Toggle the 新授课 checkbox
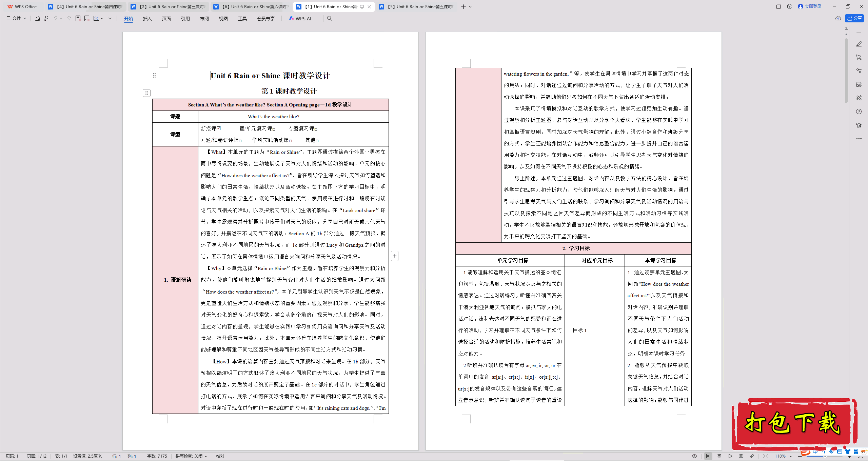The height and width of the screenshot is (461, 868). [219, 128]
